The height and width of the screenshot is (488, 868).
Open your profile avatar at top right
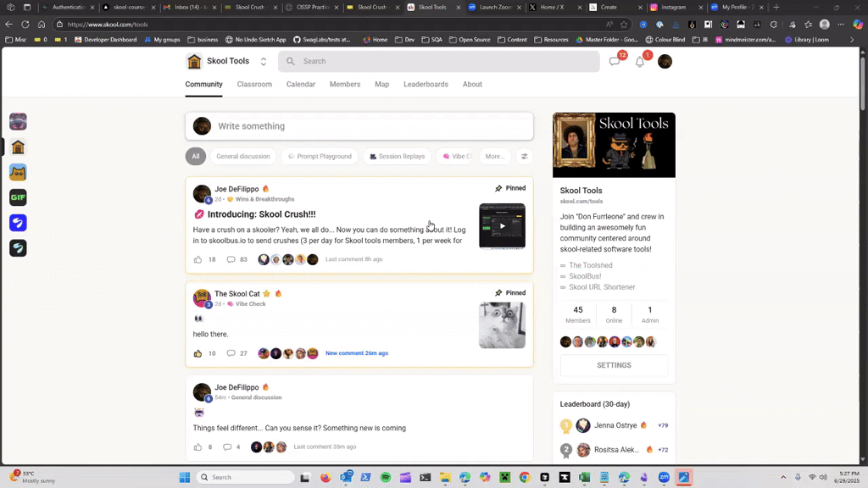click(x=665, y=61)
